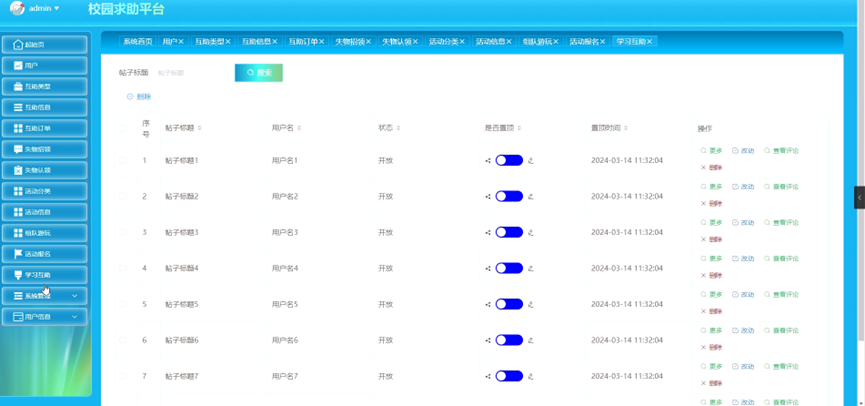Sort table by 是否置顶 column arrows
The height and width of the screenshot is (406, 865).
pos(520,128)
